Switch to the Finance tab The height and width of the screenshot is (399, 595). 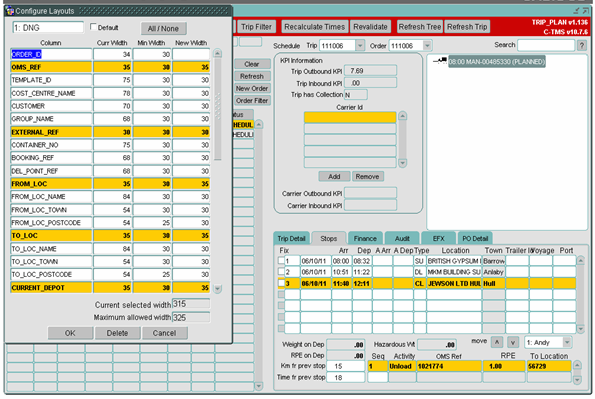point(365,238)
